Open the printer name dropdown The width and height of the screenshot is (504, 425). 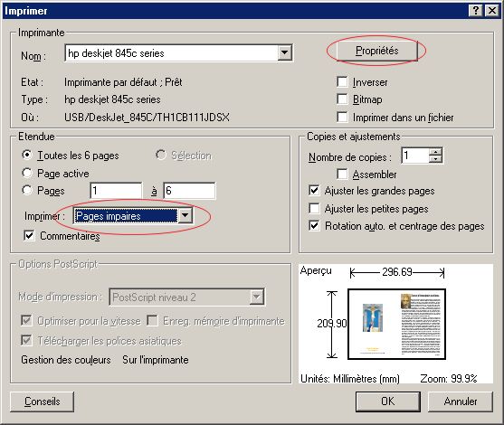click(284, 52)
